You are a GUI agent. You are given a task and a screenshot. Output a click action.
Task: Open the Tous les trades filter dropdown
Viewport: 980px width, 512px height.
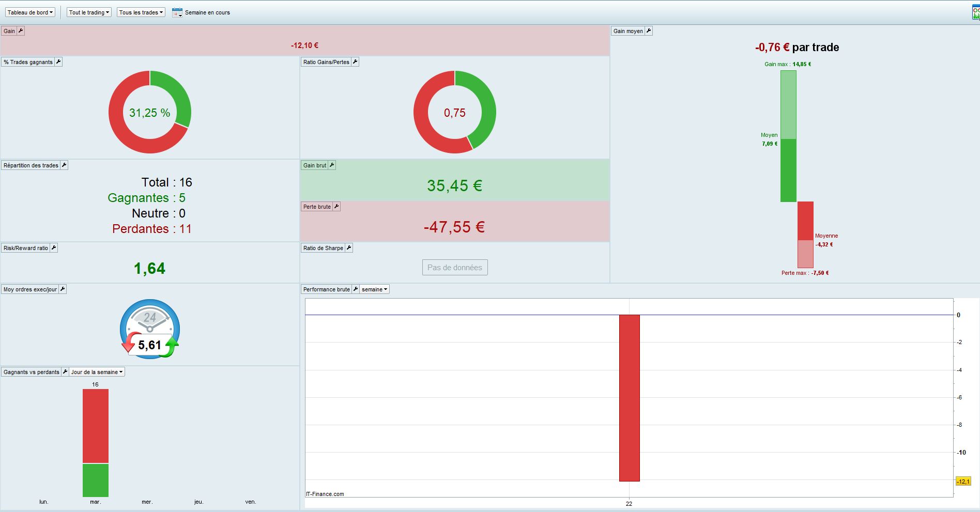click(x=141, y=12)
